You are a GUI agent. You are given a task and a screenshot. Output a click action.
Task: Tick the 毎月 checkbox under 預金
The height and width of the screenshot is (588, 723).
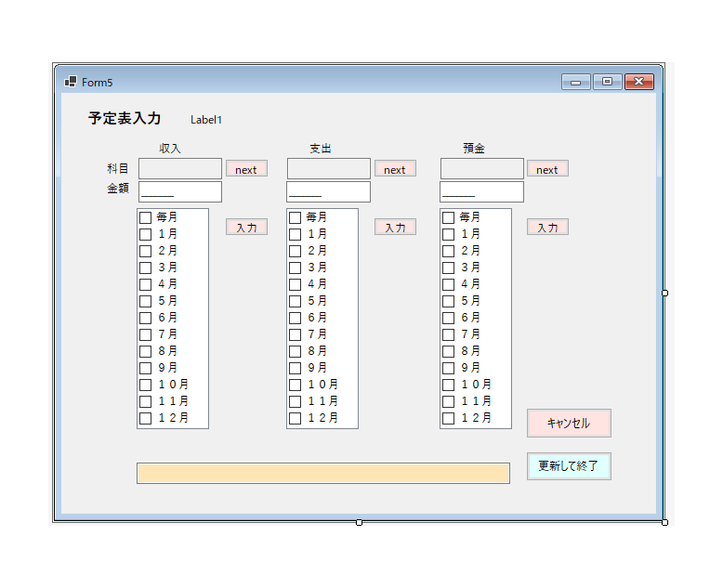(448, 217)
